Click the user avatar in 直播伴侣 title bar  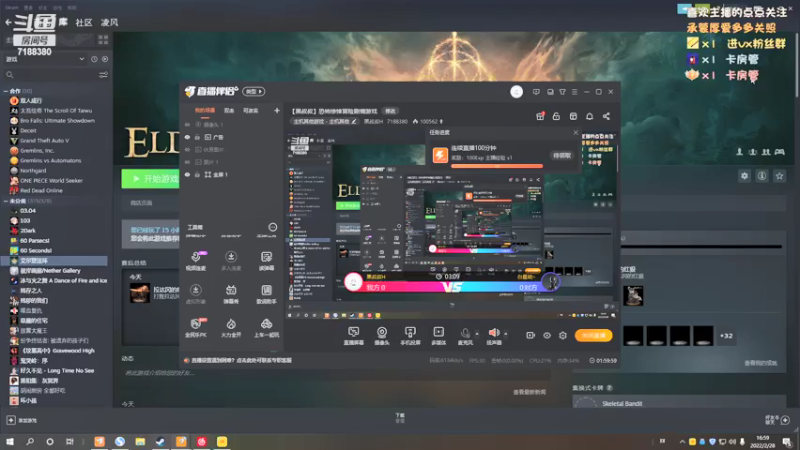516,92
